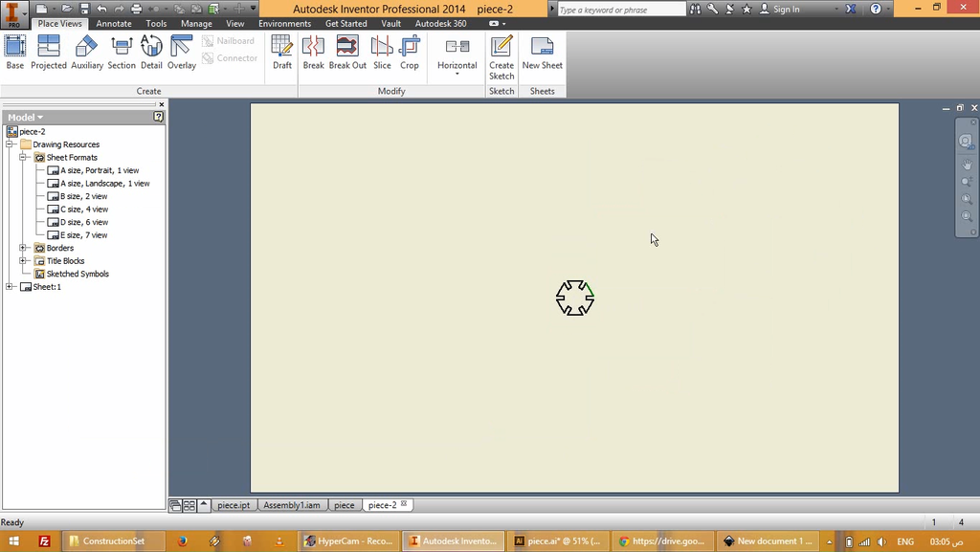Select the Break Out tool

pyautogui.click(x=347, y=52)
